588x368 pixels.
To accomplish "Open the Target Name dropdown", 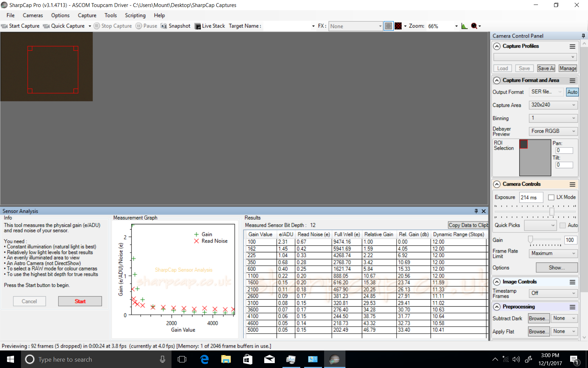I will [x=313, y=26].
